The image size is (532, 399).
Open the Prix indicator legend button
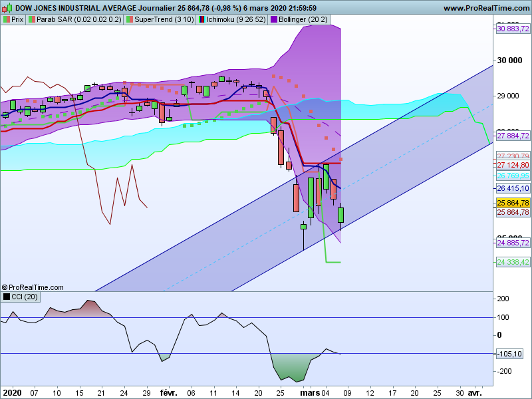(x=13, y=19)
